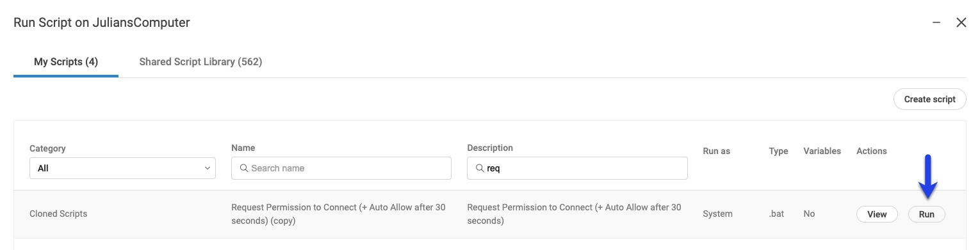980x250 pixels.
Task: Open the Shared Script Library (562) tab
Action: coord(200,62)
